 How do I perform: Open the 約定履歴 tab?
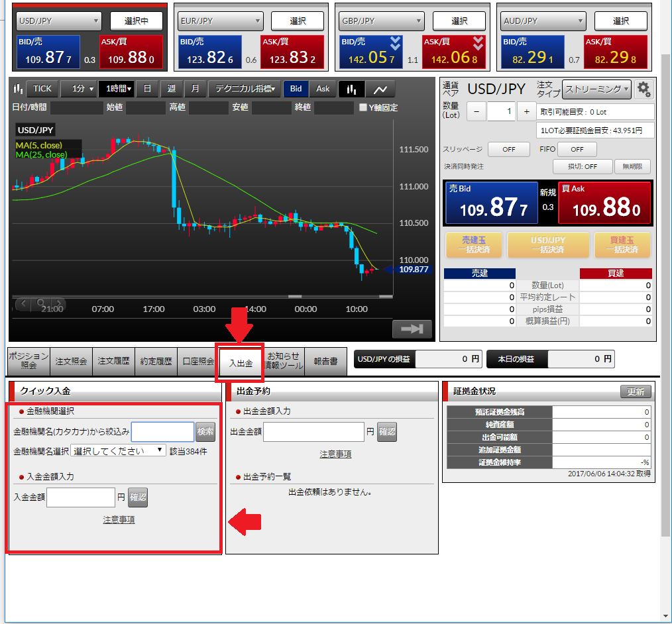tap(156, 361)
